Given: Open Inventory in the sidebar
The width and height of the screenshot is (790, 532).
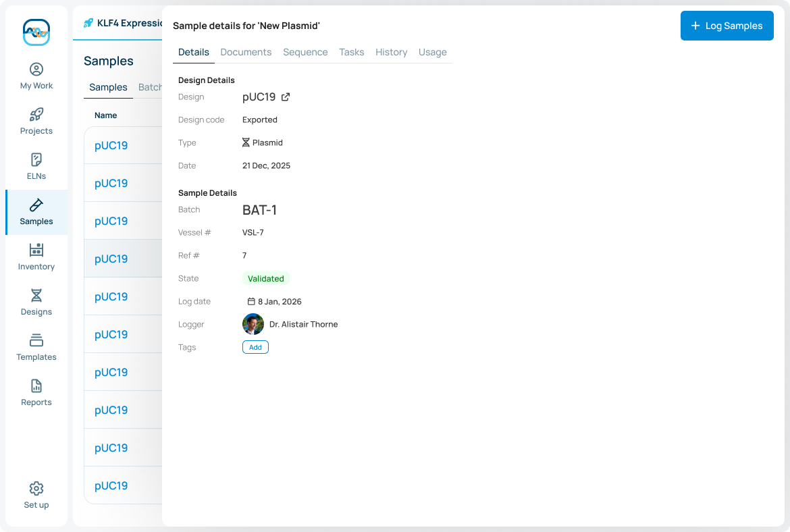Looking at the screenshot, I should click(36, 257).
